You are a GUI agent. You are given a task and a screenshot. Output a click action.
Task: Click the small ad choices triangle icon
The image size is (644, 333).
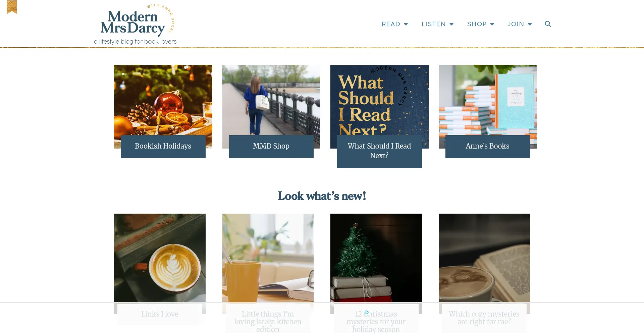367,312
